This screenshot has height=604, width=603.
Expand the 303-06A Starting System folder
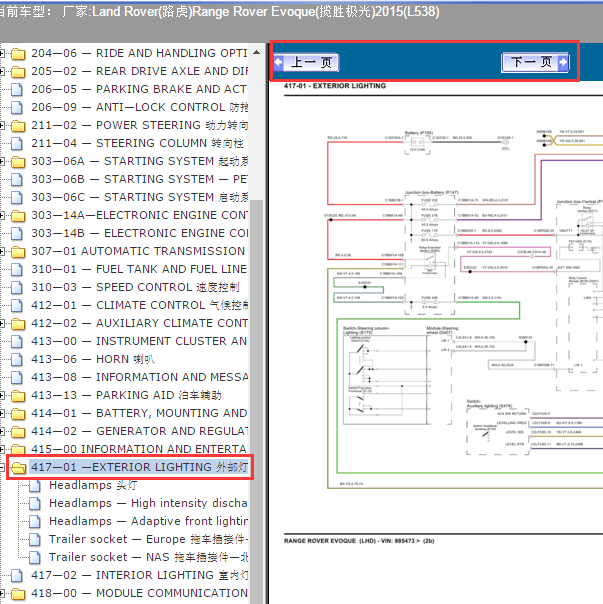click(2, 162)
